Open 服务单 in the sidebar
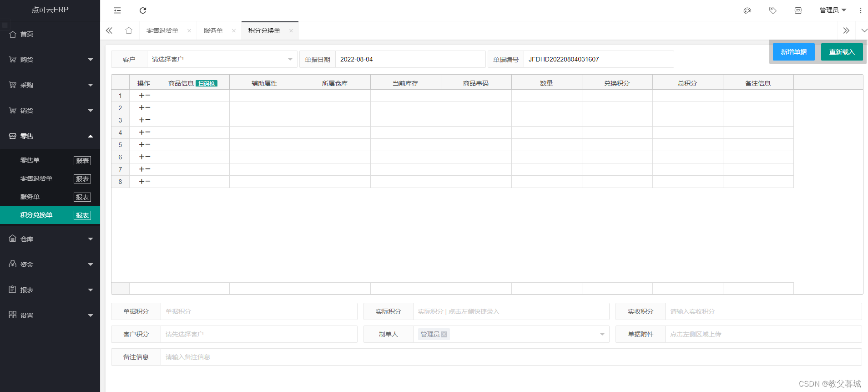Image resolution: width=868 pixels, height=392 pixels. tap(30, 197)
